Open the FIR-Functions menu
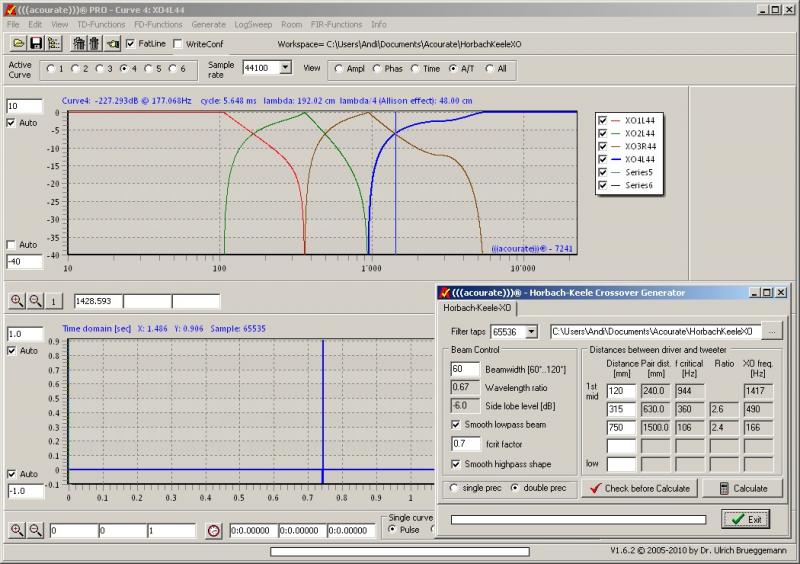 click(x=336, y=24)
